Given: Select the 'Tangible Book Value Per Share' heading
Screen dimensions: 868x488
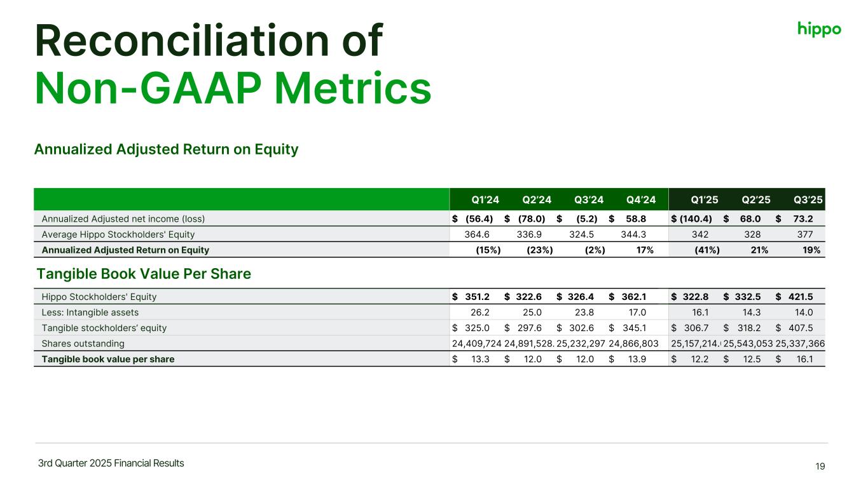Looking at the screenshot, I should coord(144,274).
